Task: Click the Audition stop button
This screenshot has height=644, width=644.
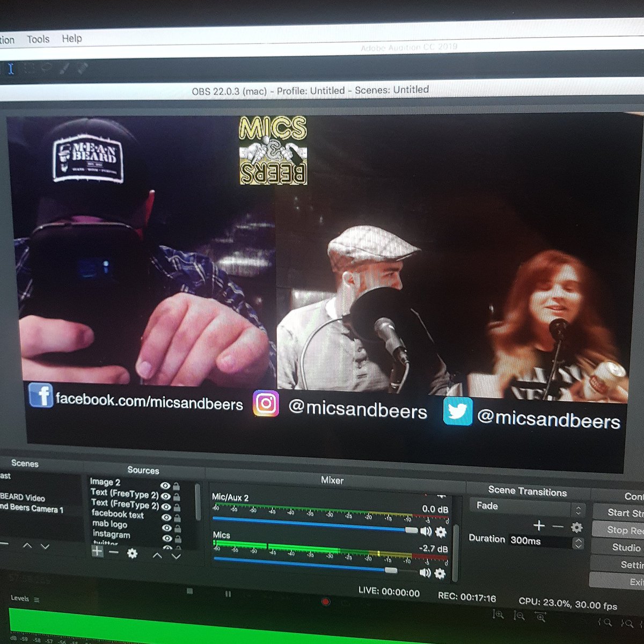Action: pos(189,591)
